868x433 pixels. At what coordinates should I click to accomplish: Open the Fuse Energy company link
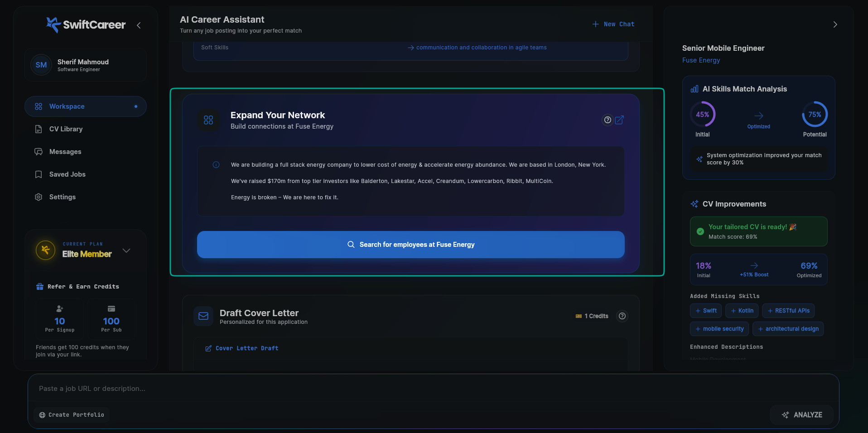[701, 60]
